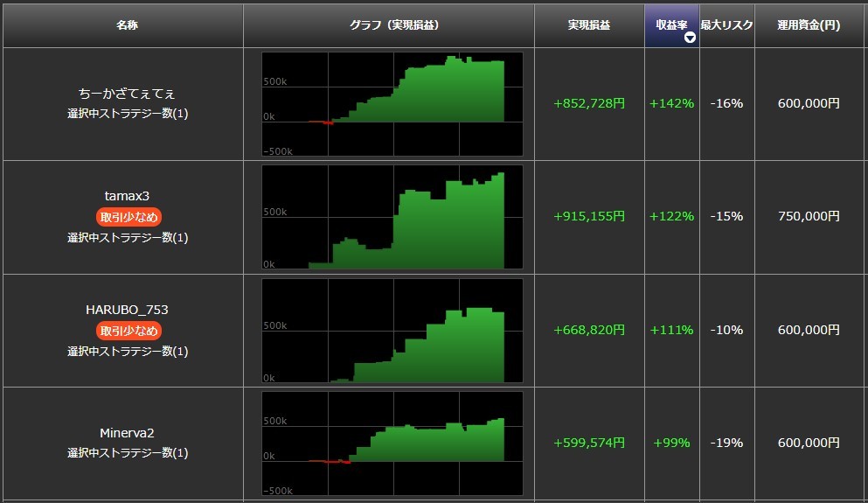Screen dimensions: 868x503
Task: Expand 選択中ストラテジー数(1) under Minerva2
Action: 128,453
